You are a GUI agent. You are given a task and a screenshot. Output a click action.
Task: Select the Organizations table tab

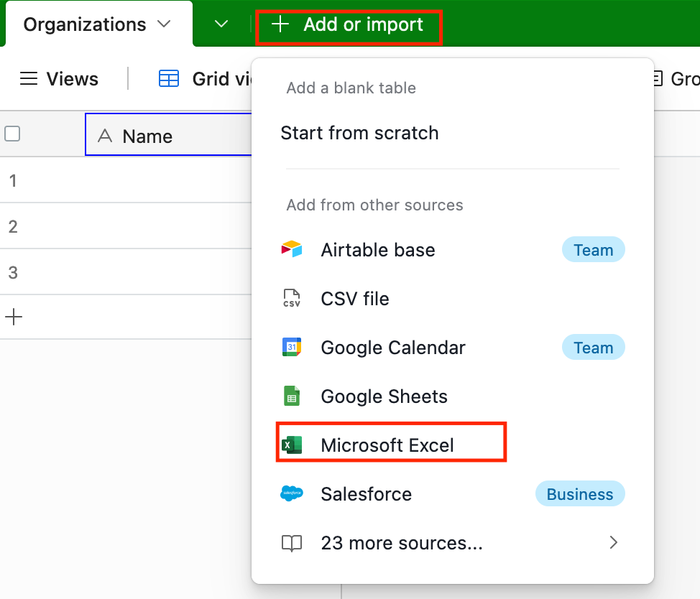(x=98, y=24)
